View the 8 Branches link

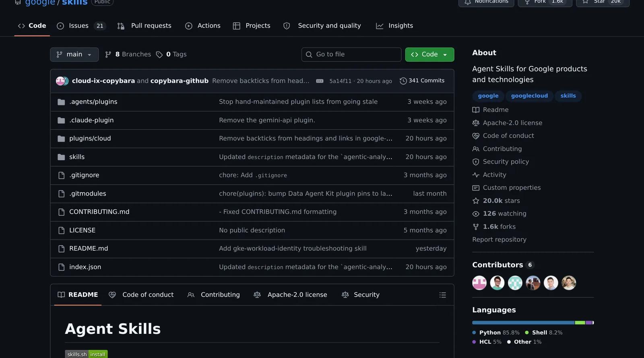pos(128,54)
